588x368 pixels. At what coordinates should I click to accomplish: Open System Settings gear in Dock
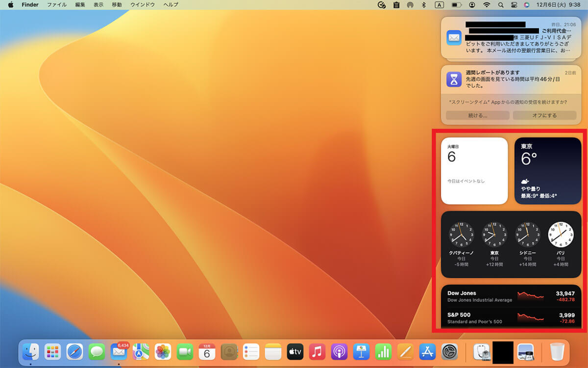[x=449, y=351]
